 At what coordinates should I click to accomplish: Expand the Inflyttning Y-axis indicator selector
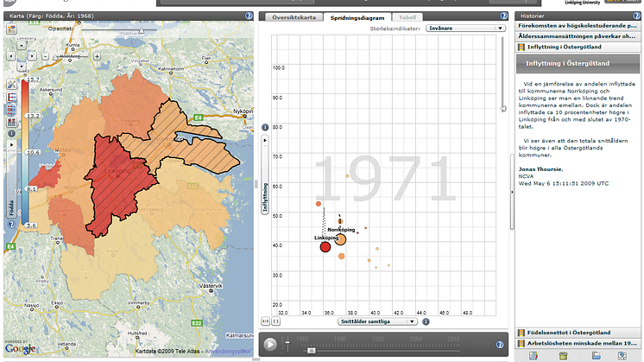(x=265, y=175)
